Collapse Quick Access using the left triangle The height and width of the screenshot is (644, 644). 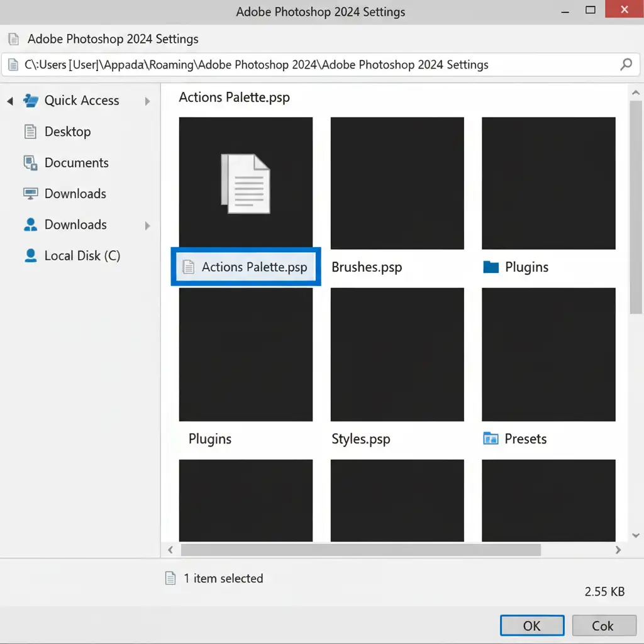coord(10,101)
